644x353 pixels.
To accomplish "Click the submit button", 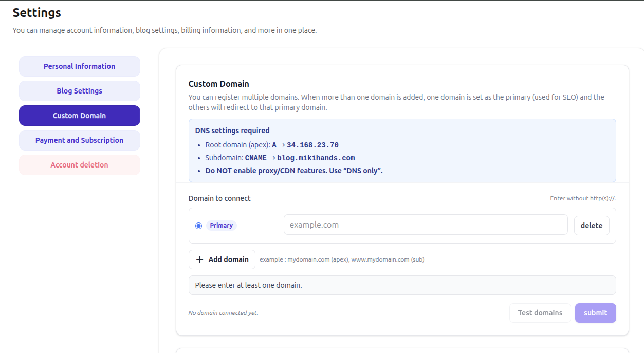I will [x=595, y=312].
